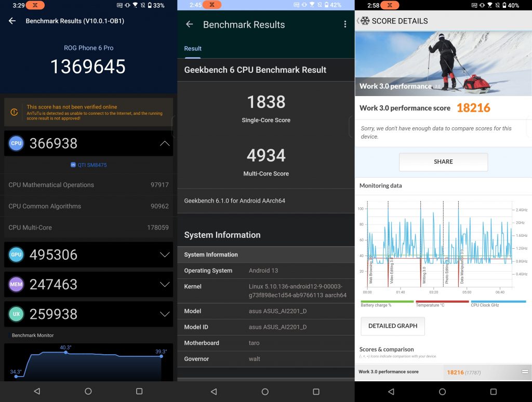Open the DETAILED GRAPH button

coord(393,326)
